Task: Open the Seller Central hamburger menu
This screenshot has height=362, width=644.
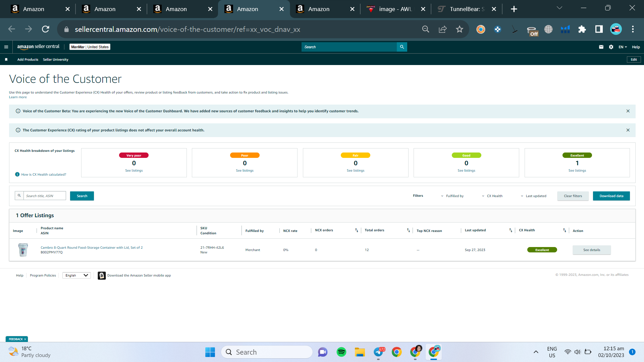Action: click(6, 47)
